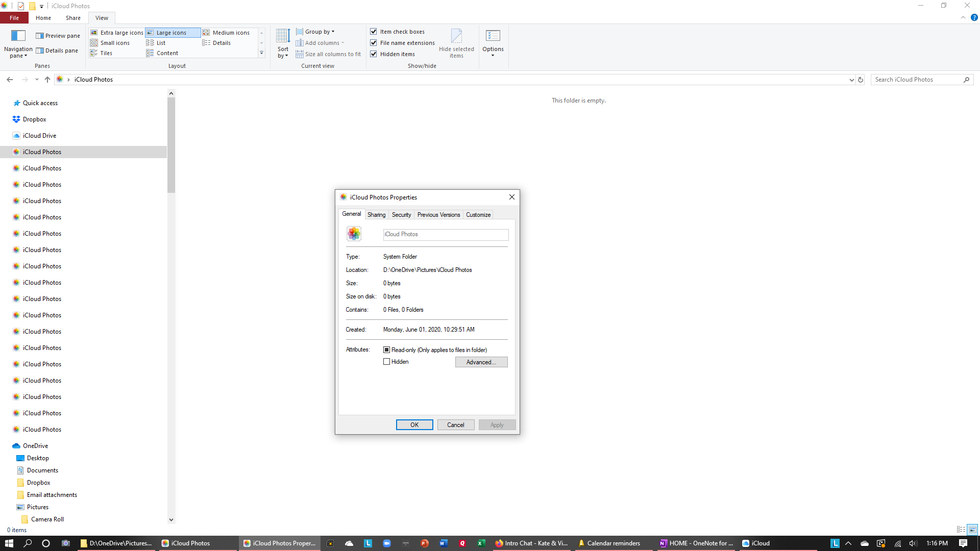Open Camera Roll folder in tree

[x=47, y=519]
